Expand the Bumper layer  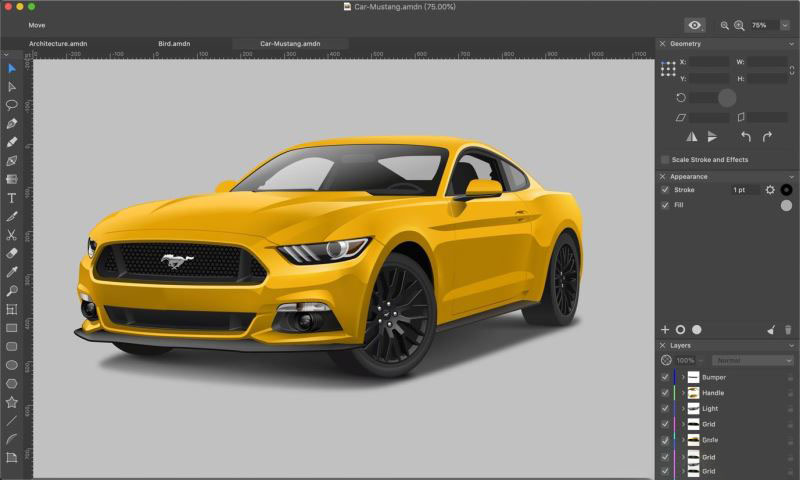(683, 377)
